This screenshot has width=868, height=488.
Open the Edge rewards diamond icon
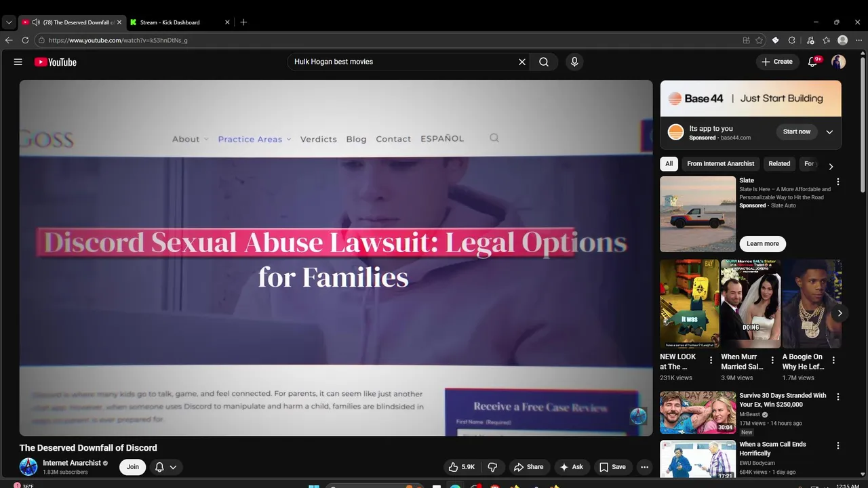pos(775,40)
